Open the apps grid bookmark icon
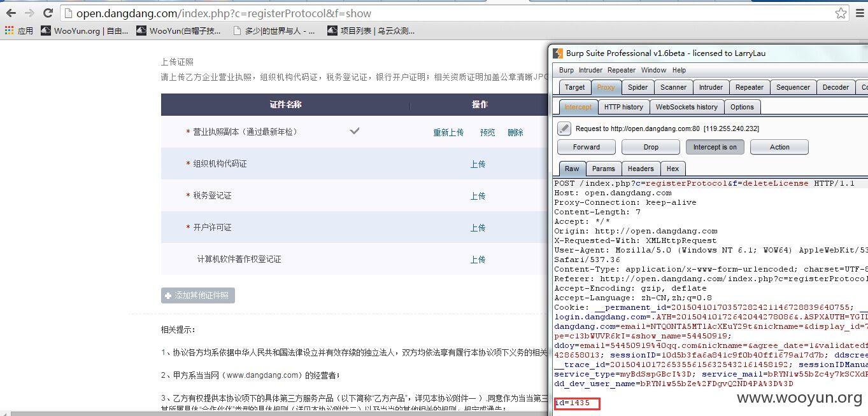 point(9,31)
